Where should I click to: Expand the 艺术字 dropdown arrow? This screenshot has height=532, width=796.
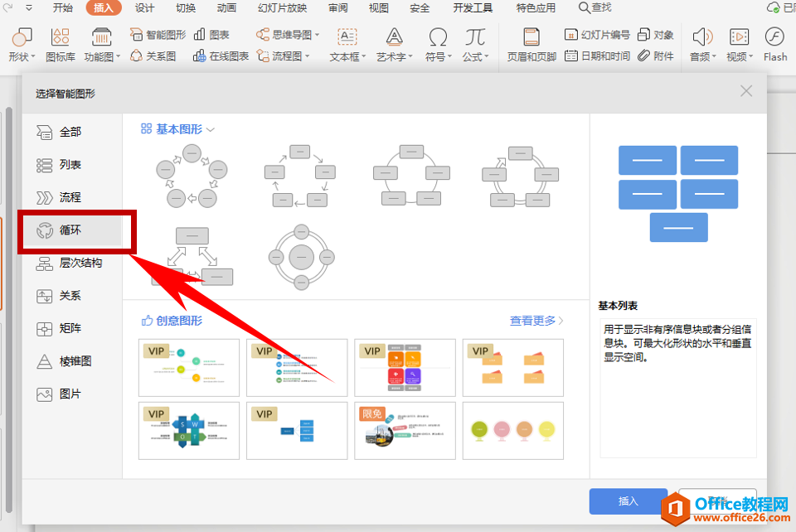[x=410, y=57]
